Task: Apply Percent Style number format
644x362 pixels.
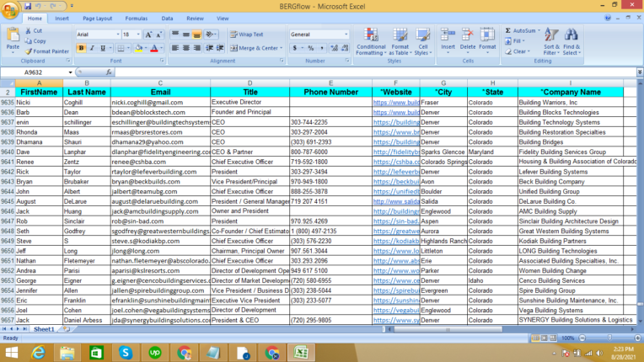Action: click(311, 48)
